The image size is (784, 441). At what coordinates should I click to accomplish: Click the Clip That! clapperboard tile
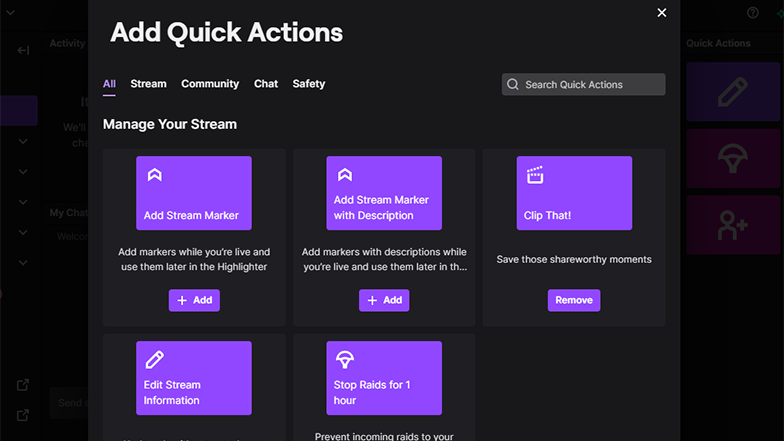[574, 193]
